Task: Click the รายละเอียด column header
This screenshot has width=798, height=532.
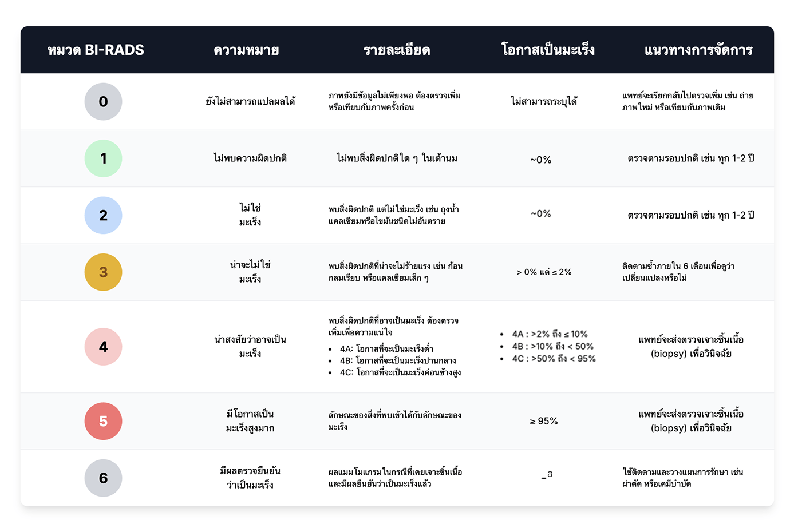Action: [397, 50]
